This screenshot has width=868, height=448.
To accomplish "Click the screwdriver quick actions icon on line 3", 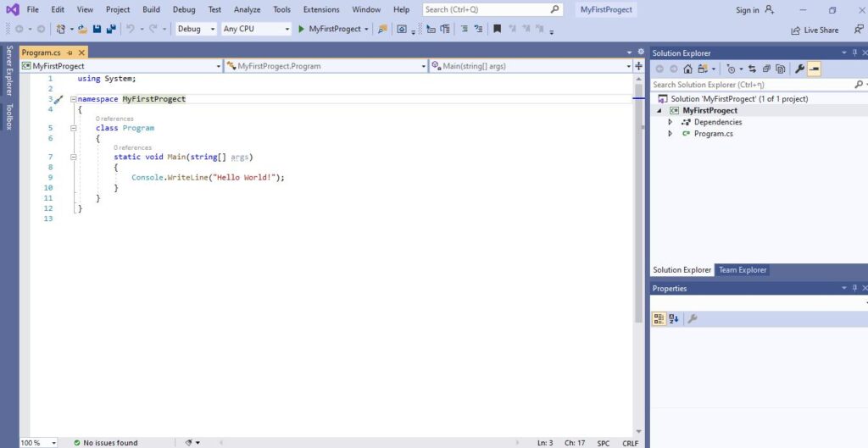I will tap(58, 100).
